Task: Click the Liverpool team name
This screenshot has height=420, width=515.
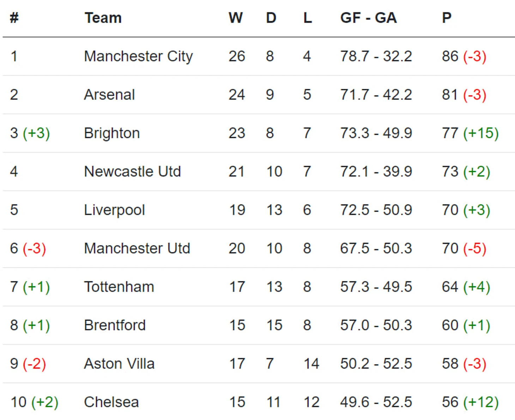Action: tap(115, 210)
